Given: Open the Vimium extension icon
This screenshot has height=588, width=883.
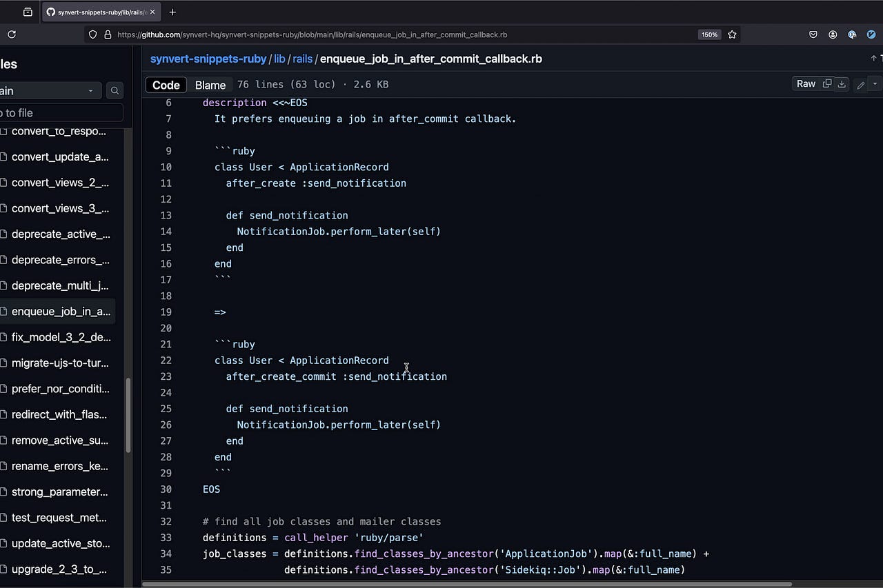Looking at the screenshot, I should pyautogui.click(x=871, y=34).
